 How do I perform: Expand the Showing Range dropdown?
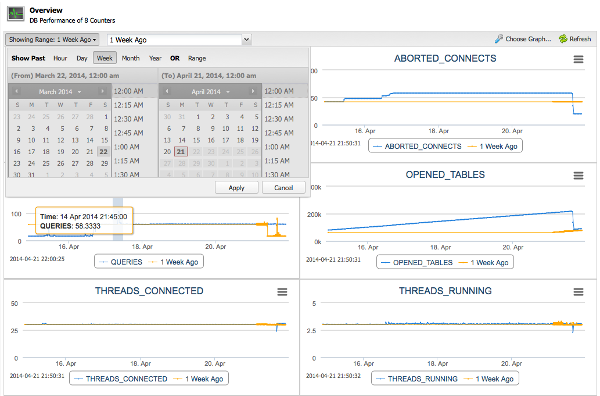coord(52,39)
